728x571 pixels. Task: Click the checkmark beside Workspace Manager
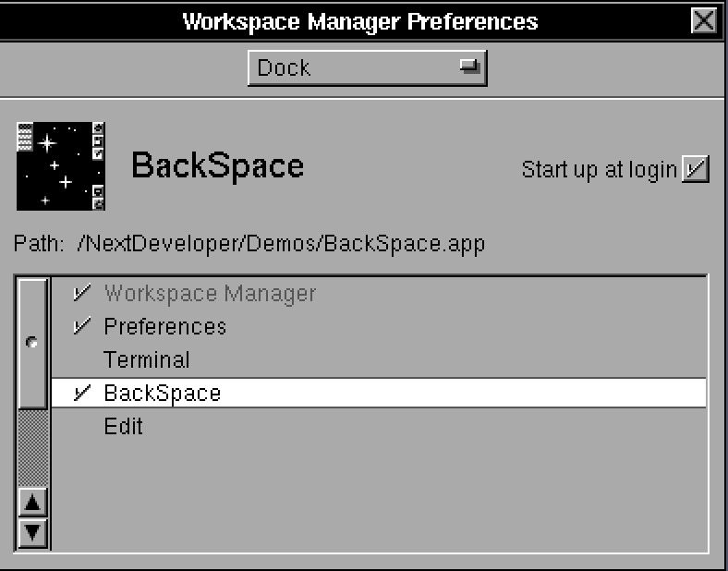(x=82, y=294)
